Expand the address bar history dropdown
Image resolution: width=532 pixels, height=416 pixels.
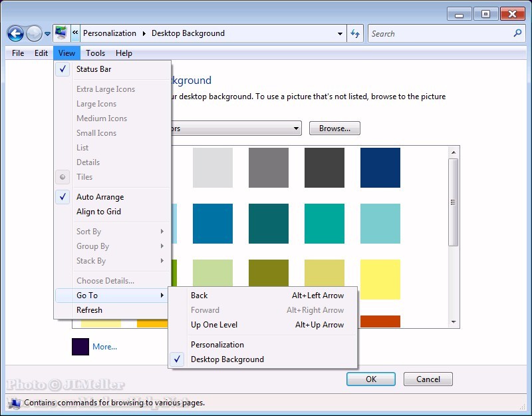[x=340, y=33]
